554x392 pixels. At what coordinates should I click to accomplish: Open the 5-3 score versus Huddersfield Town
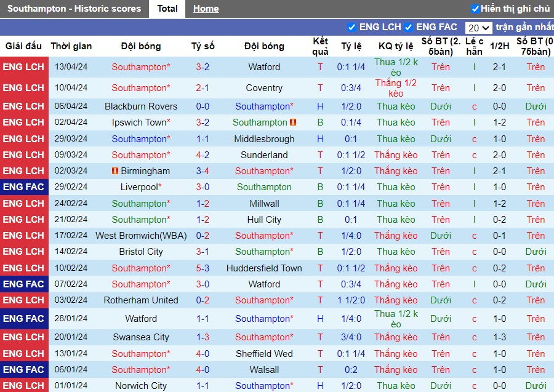pos(203,268)
